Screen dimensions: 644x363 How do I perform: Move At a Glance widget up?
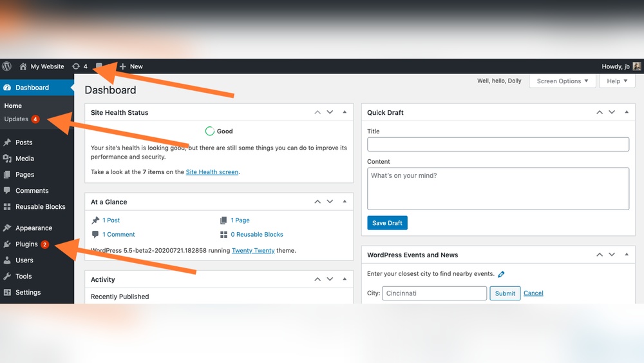point(317,201)
